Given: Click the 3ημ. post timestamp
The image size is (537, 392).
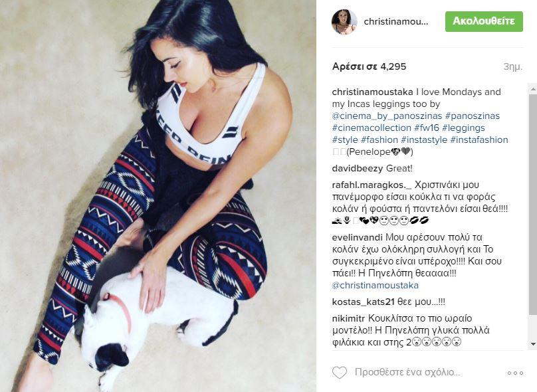Looking at the screenshot, I should tap(512, 66).
